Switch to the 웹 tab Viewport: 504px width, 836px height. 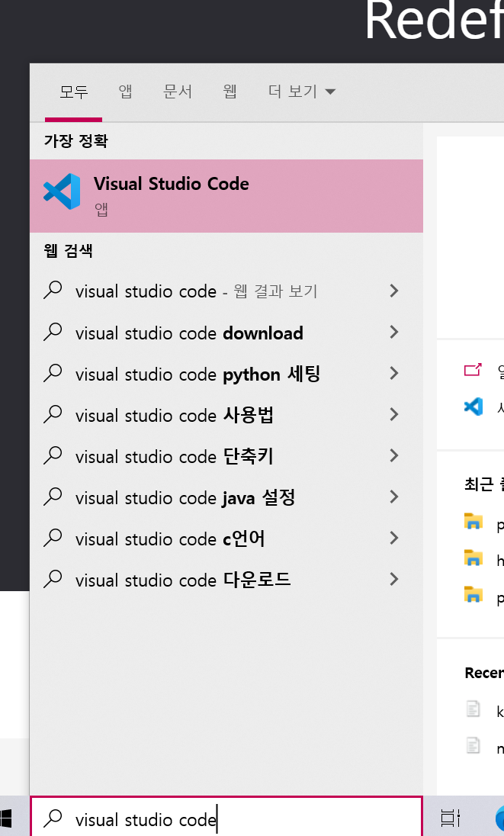tap(230, 92)
